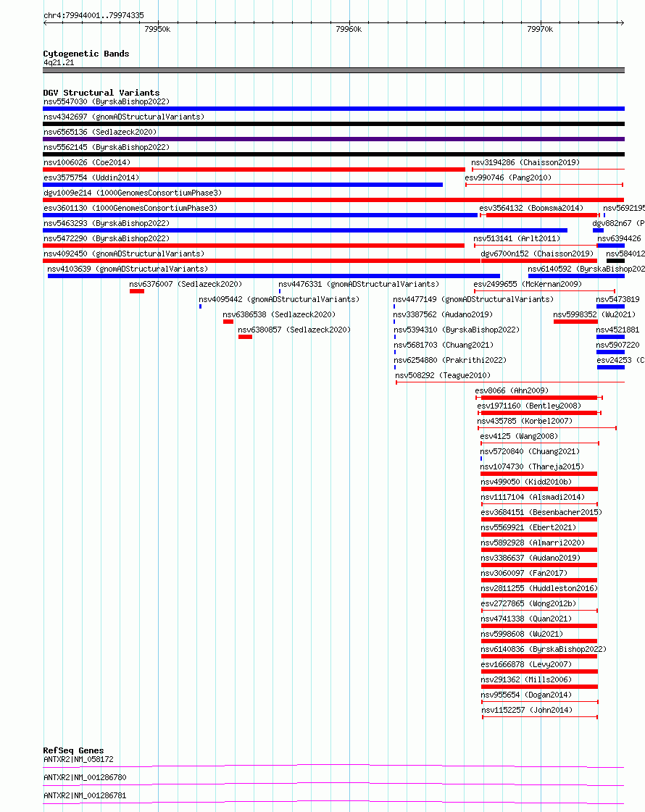Click the 4q21.21 cytogenetic band label

pos(59,63)
